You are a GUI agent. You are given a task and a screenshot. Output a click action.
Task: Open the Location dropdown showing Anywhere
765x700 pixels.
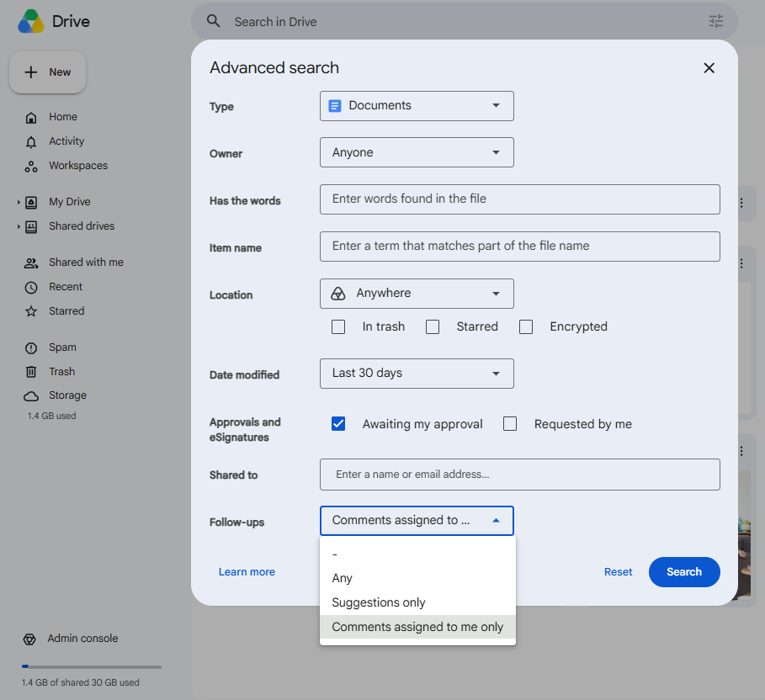(x=417, y=294)
